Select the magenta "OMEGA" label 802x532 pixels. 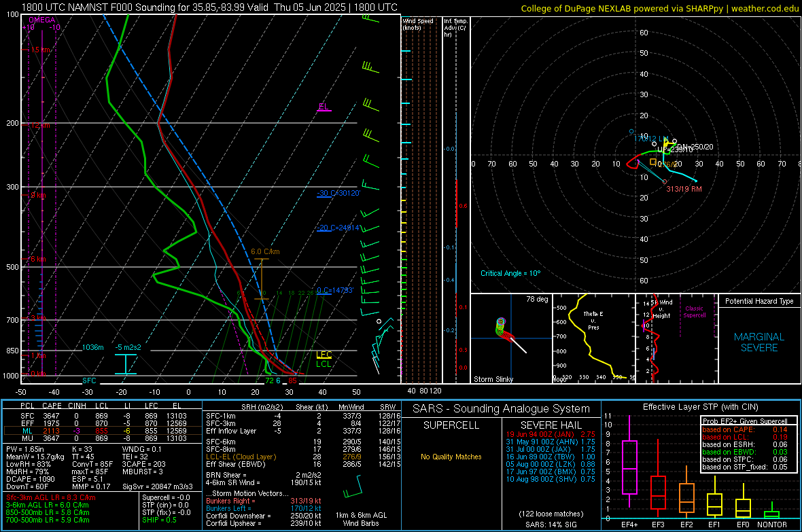[42, 20]
